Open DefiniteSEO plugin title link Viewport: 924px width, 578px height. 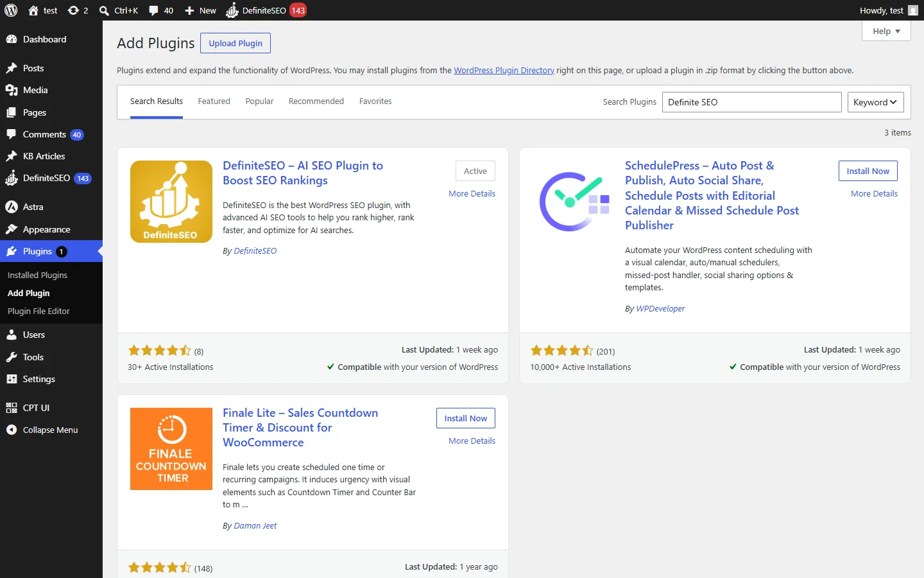coord(303,173)
